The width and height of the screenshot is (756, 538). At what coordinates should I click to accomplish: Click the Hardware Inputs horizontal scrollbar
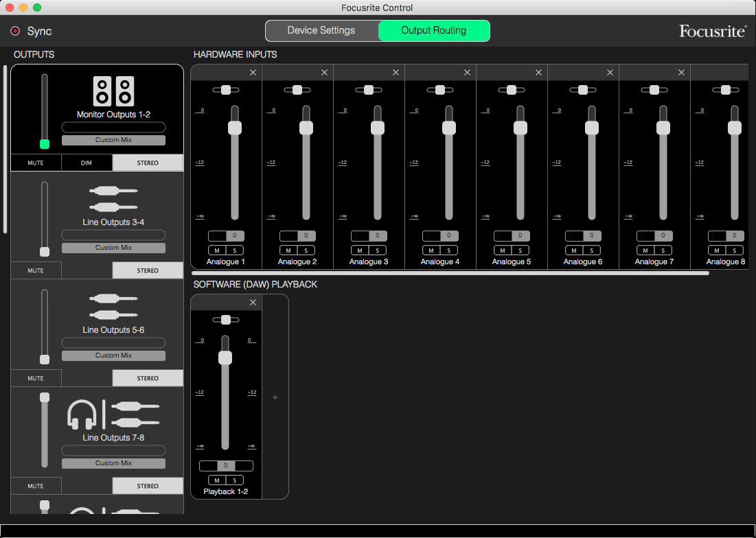(450, 273)
